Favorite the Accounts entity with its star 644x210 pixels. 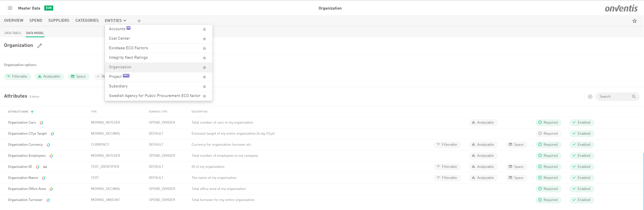[x=204, y=29]
